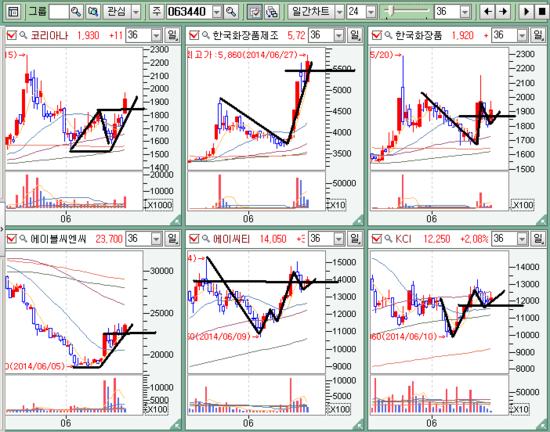Click the group lookup binoculars icon
Viewport: 550px width, 432px height.
tap(93, 12)
